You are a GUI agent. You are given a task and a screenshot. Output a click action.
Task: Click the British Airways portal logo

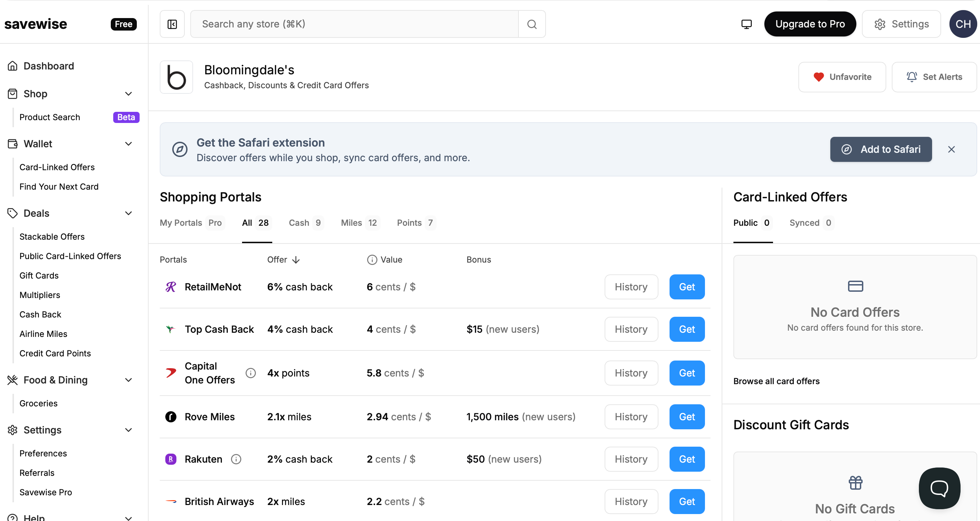(171, 501)
